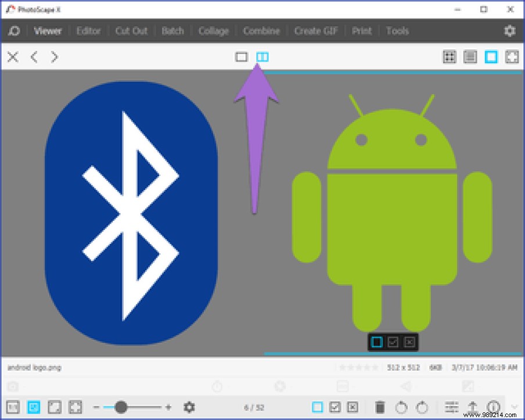Open the image info panel
The image size is (525, 420).
point(494,407)
